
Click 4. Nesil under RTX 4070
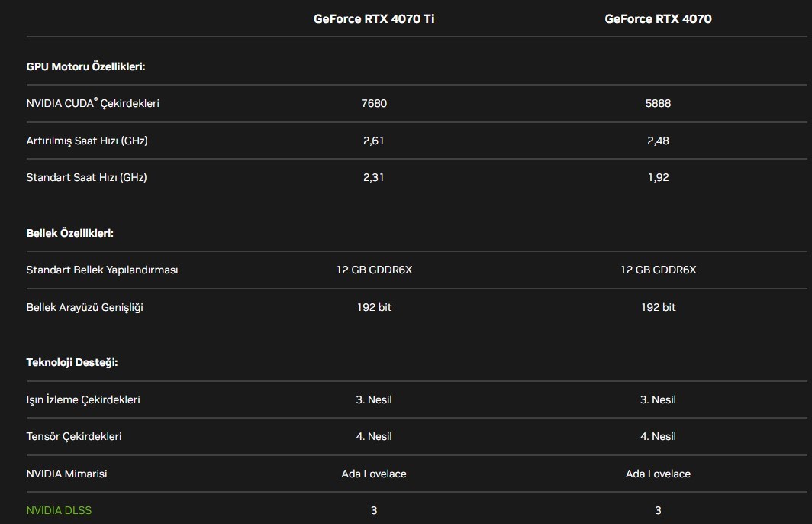point(658,436)
